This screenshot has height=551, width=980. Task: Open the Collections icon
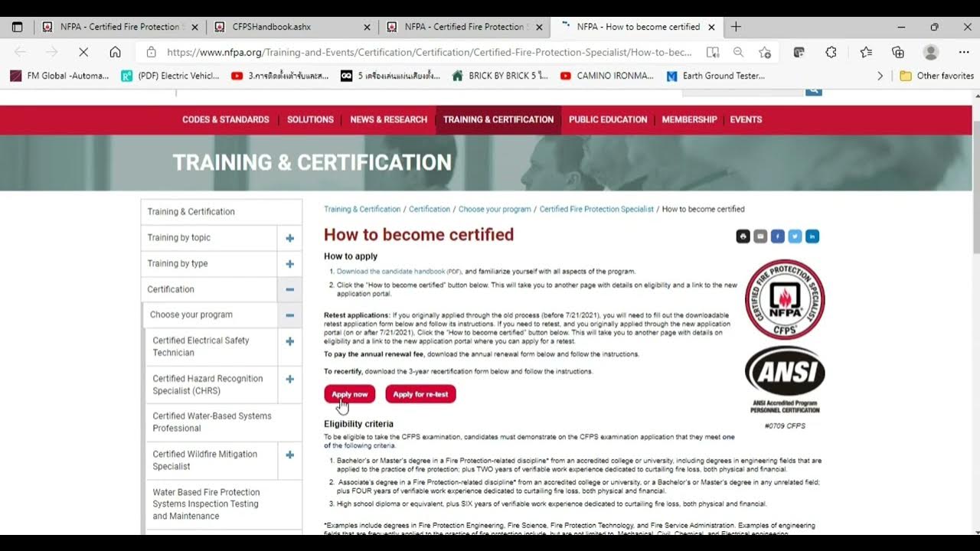click(x=898, y=52)
